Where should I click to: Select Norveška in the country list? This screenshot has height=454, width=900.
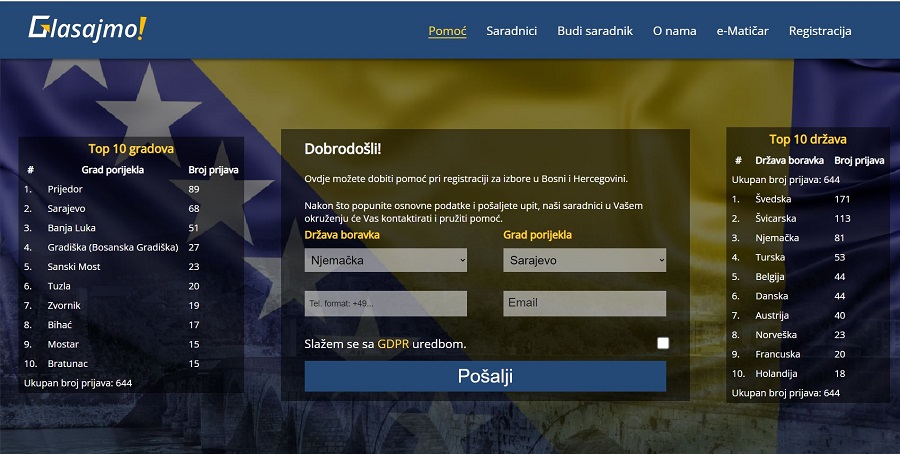776,335
